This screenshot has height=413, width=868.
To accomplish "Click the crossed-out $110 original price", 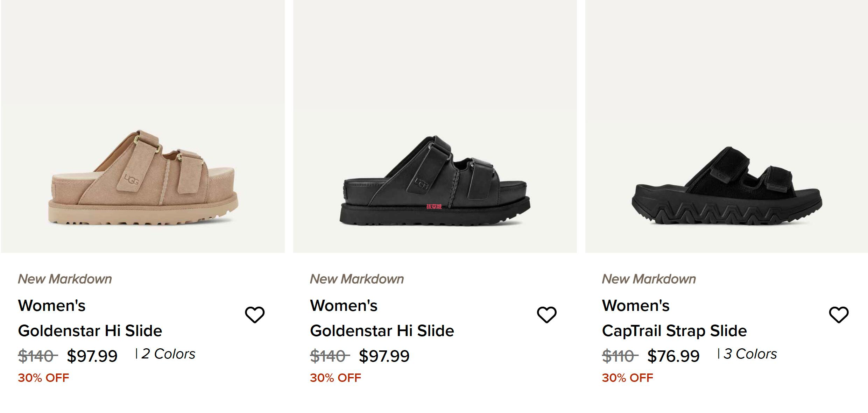I will pyautogui.click(x=620, y=356).
